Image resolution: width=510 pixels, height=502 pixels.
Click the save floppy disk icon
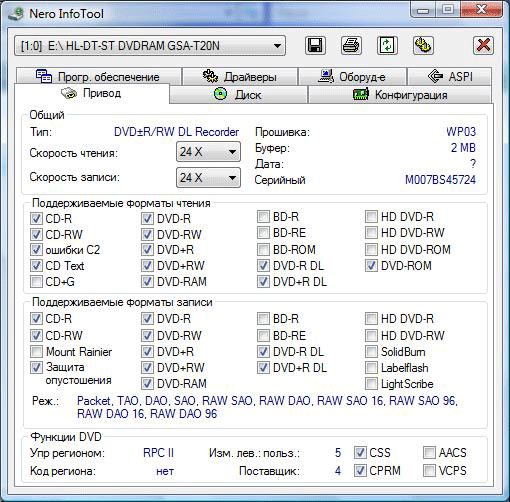pos(315,45)
